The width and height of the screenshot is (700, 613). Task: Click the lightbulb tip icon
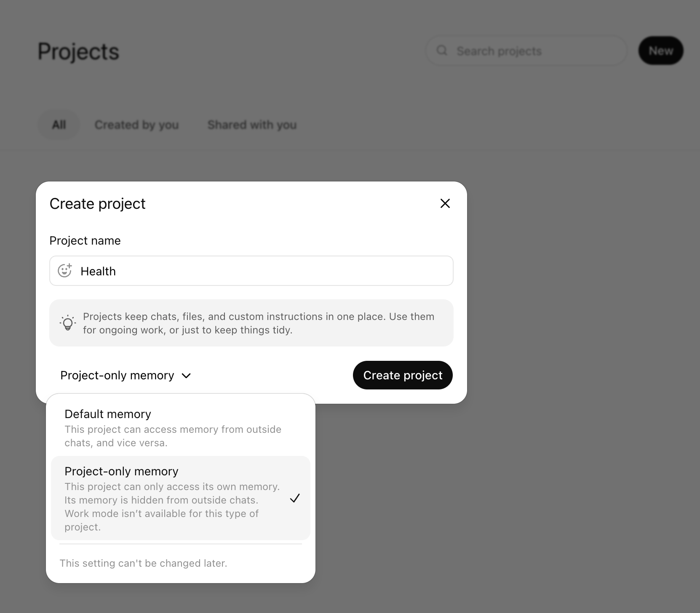click(x=67, y=323)
